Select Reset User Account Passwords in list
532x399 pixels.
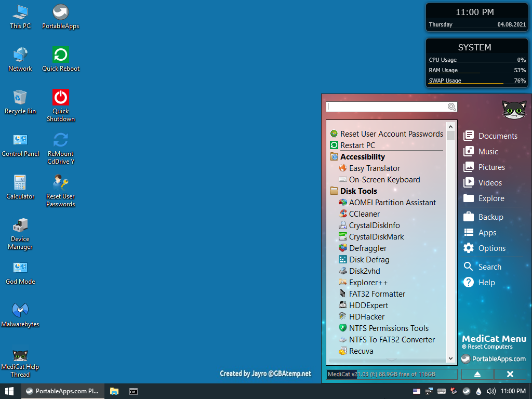(x=387, y=134)
